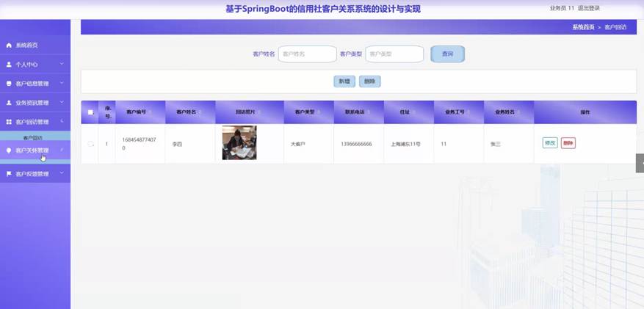This screenshot has width=644, height=309.
Task: Click the address cell 上海浦东11号
Action: 406,144
